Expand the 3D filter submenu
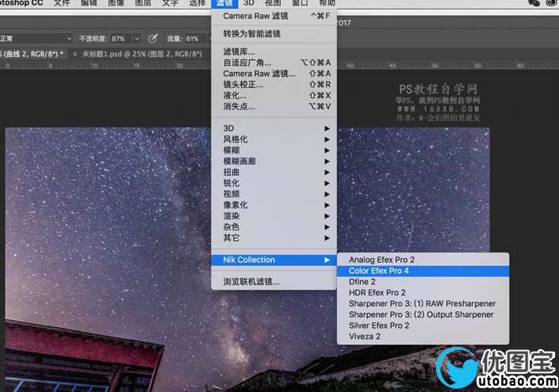Viewport: 559px width, 392px height. pos(274,128)
